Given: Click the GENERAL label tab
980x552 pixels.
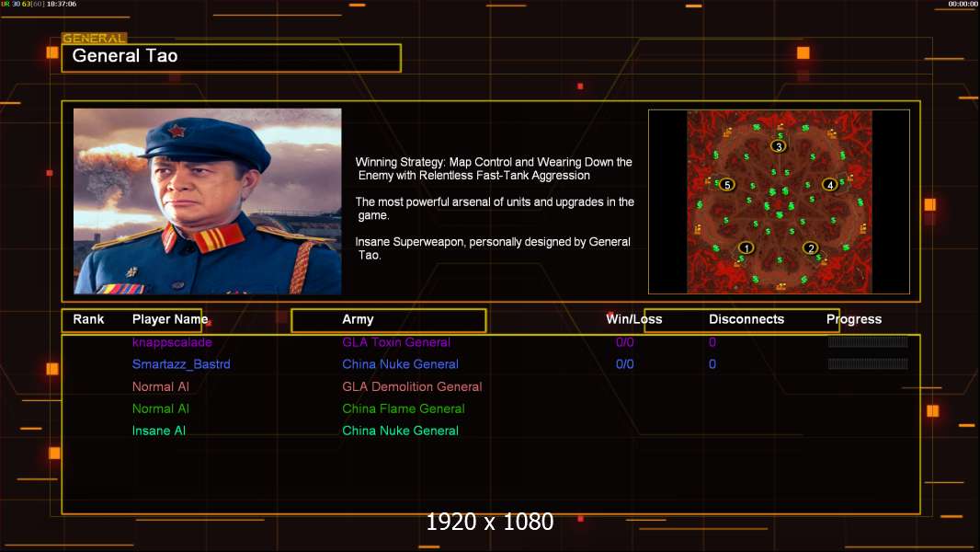Looking at the screenshot, I should (x=94, y=38).
